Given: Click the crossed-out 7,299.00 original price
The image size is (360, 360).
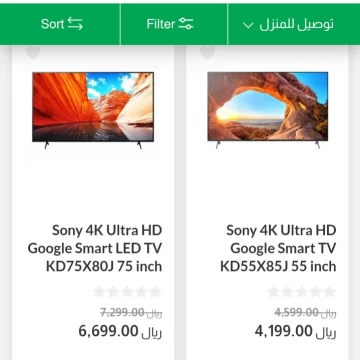Looking at the screenshot, I should click(x=131, y=313).
